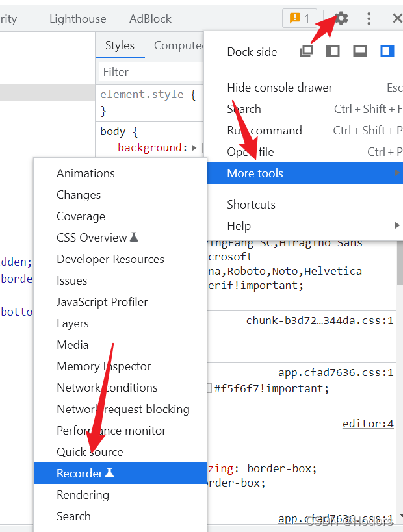The height and width of the screenshot is (532, 403).
Task: Open Animations from More tools
Action: tap(120, 173)
